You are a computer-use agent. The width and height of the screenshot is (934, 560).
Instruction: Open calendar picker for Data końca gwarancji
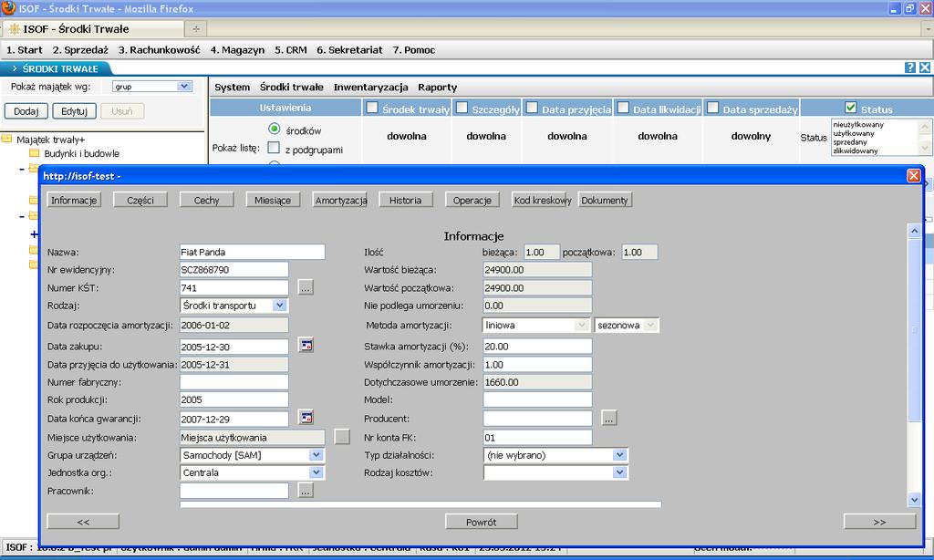[x=306, y=419]
